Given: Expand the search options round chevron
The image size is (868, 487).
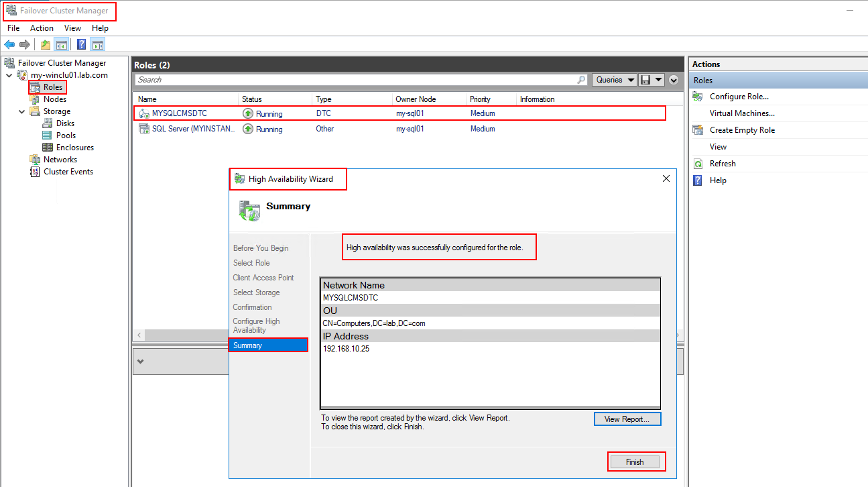Looking at the screenshot, I should [x=674, y=80].
